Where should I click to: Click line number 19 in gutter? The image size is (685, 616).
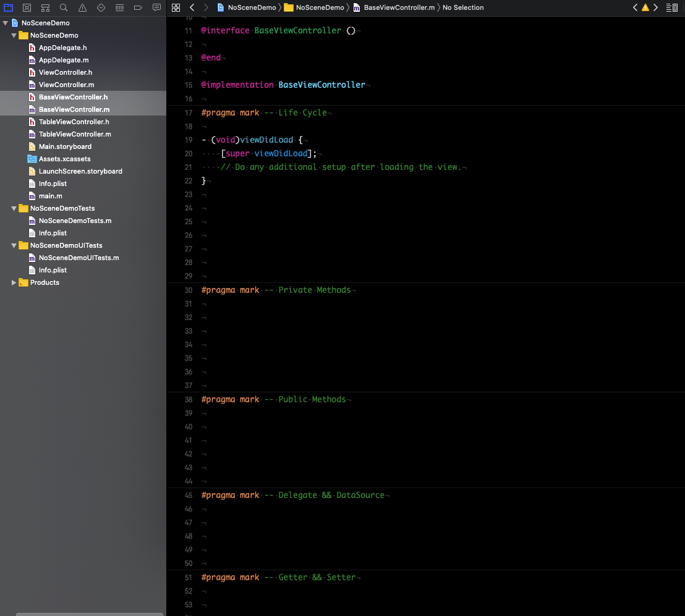189,140
